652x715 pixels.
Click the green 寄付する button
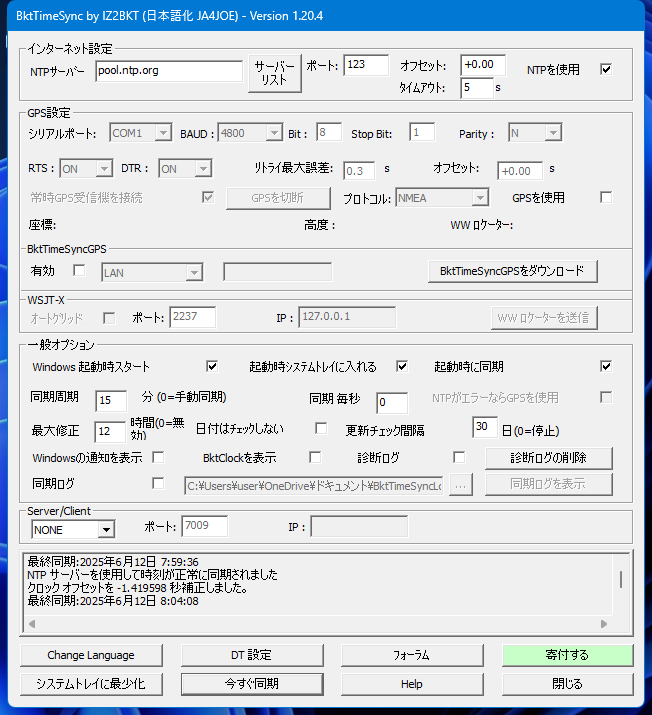[x=568, y=655]
